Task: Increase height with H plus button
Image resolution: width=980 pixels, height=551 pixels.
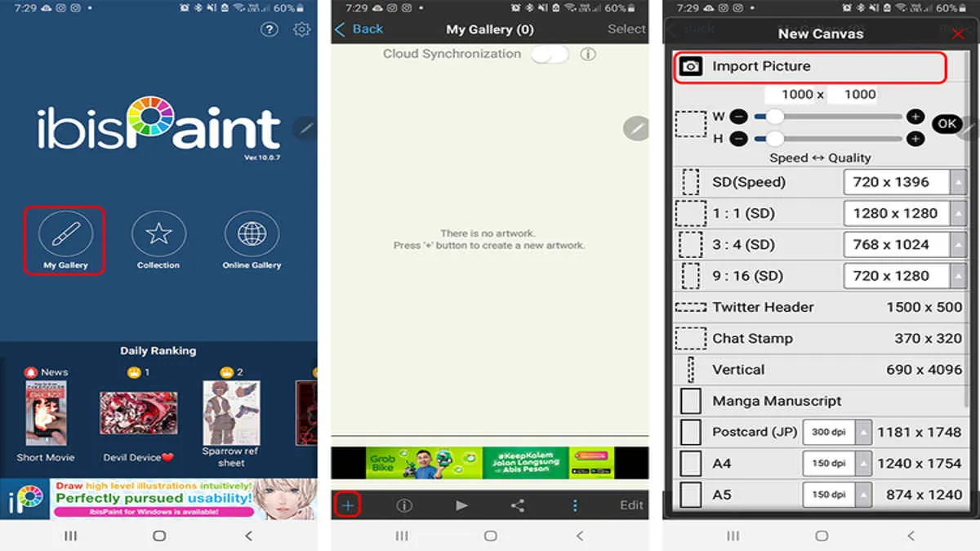Action: pos(915,139)
